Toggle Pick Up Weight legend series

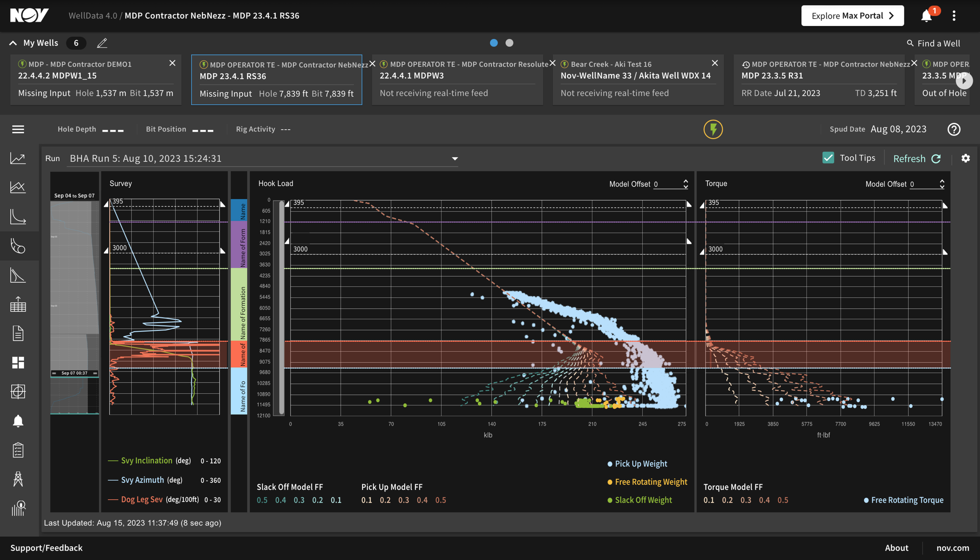tap(637, 464)
